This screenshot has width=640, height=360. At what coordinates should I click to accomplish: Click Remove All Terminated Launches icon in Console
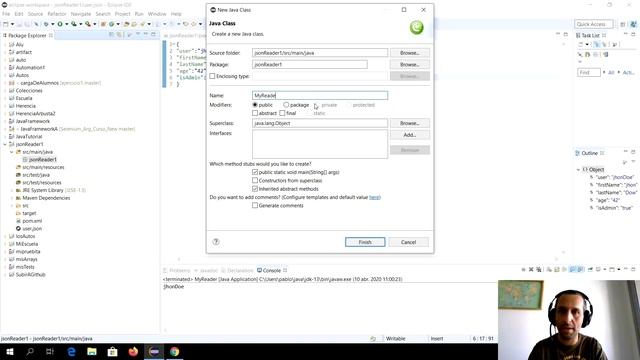539,269
